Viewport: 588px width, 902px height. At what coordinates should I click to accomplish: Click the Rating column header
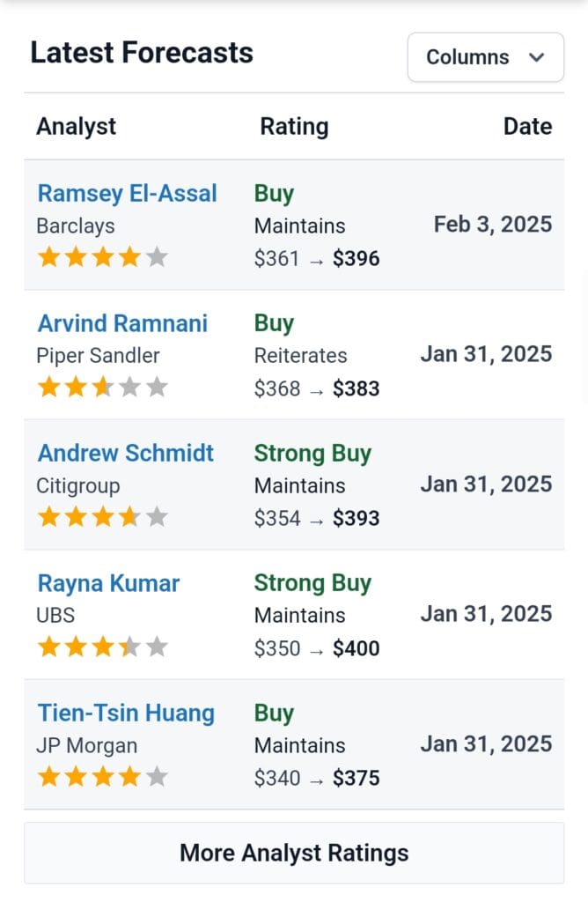click(x=294, y=126)
